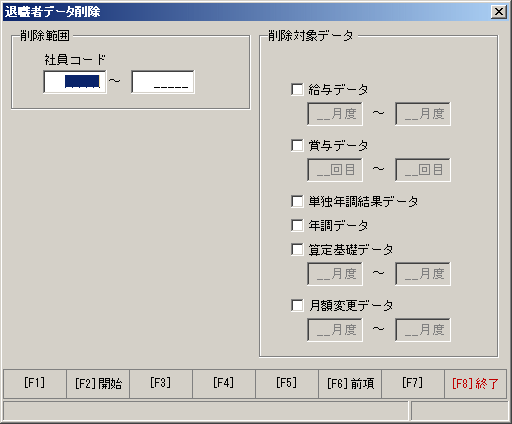The height and width of the screenshot is (424, 512).
Task: Click the 社員コード label
Action: click(x=75, y=60)
